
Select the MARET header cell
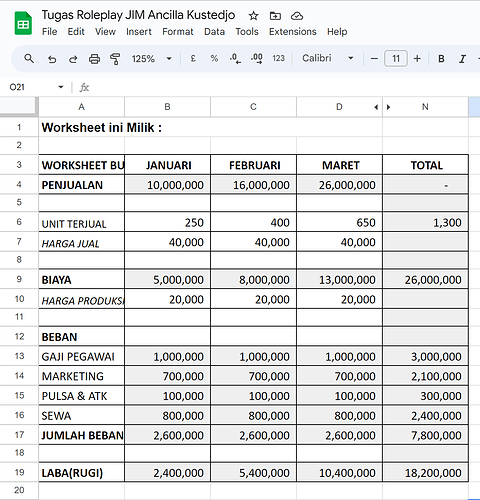coord(340,165)
